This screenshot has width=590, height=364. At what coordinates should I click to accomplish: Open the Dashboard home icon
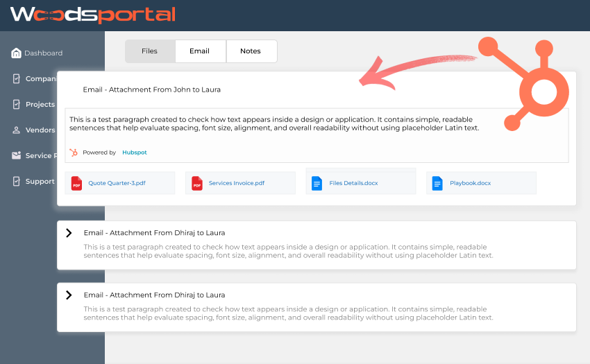point(16,53)
